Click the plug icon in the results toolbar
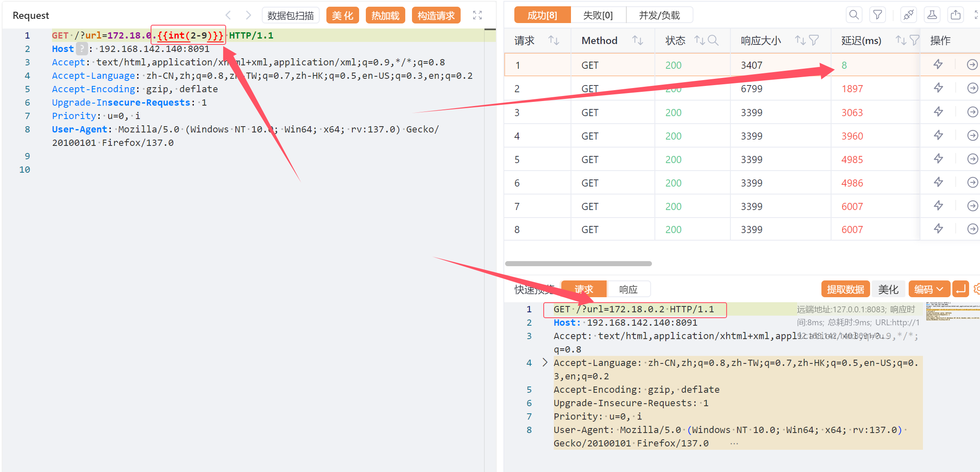 click(x=908, y=16)
